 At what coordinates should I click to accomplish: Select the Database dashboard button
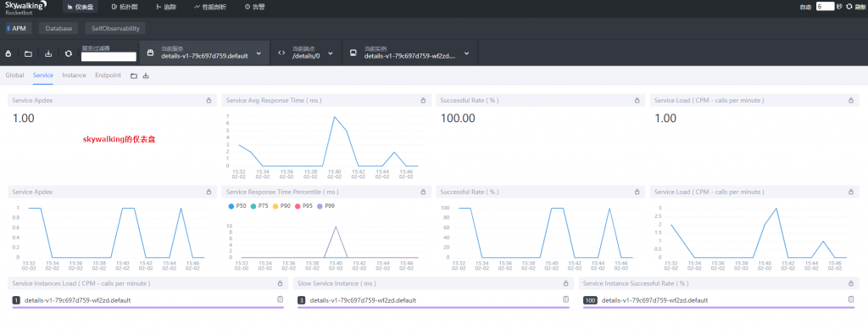pos(58,28)
